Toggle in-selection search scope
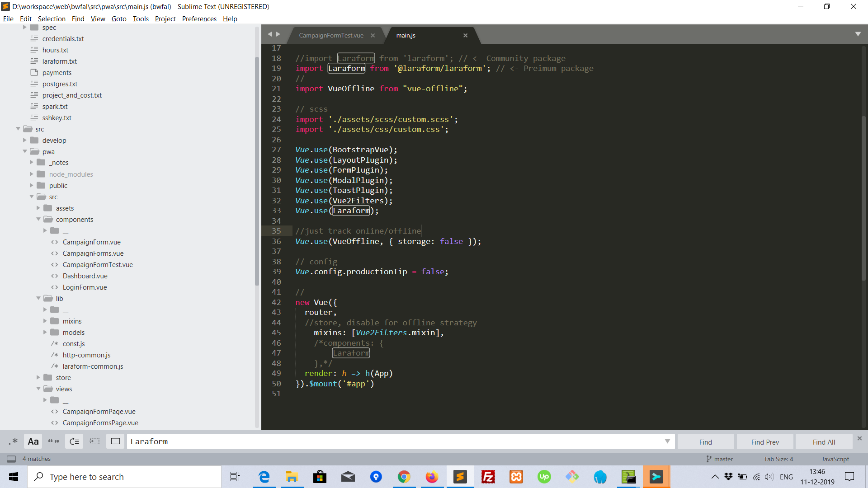The image size is (868, 488). (x=94, y=441)
